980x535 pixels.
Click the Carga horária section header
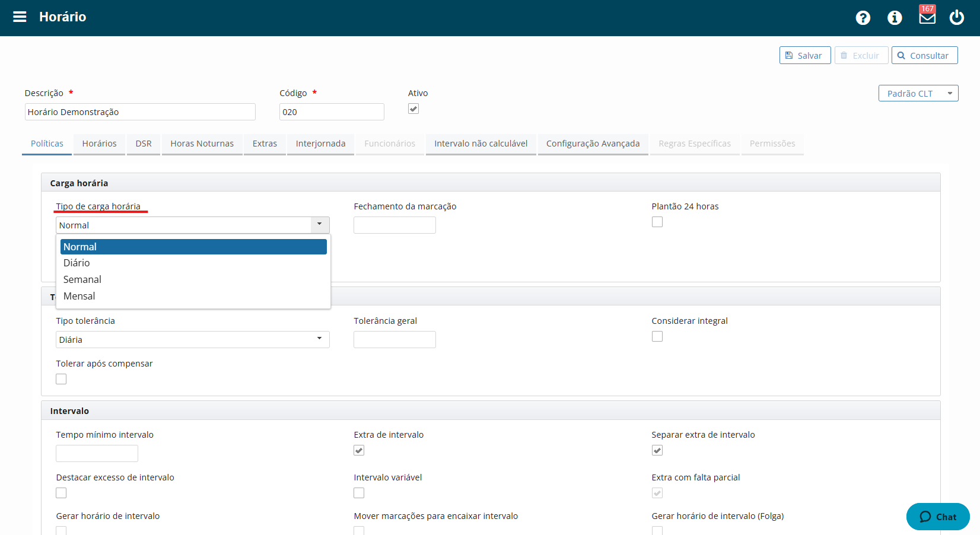(491, 183)
